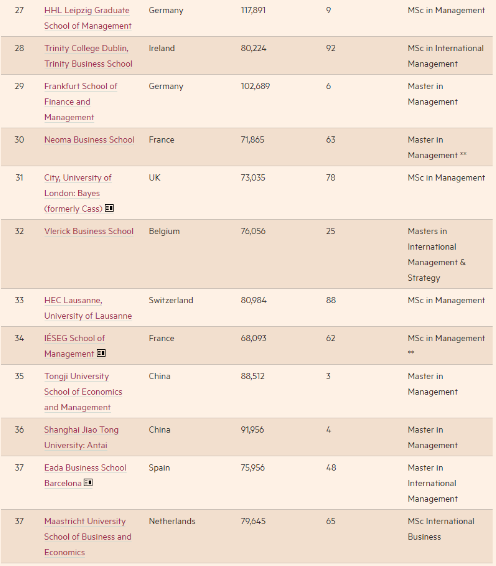This screenshot has height=566, width=496.
Task: Open the Eada Business School Barcelona link
Action: tap(85, 475)
